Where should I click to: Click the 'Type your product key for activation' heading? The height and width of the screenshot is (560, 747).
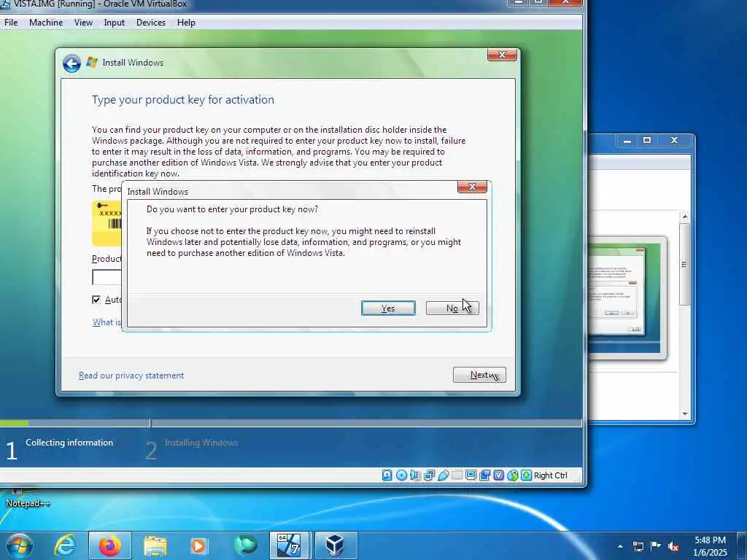(x=183, y=99)
